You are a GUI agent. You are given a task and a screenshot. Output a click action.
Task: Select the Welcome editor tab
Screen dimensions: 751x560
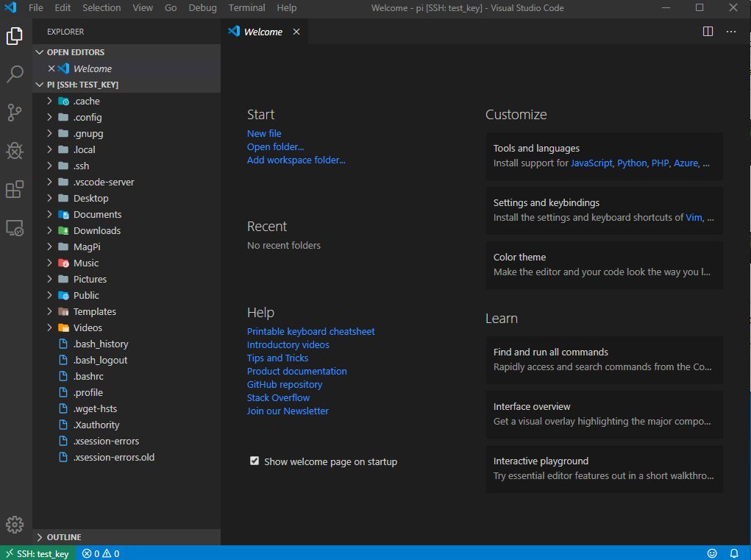(264, 32)
